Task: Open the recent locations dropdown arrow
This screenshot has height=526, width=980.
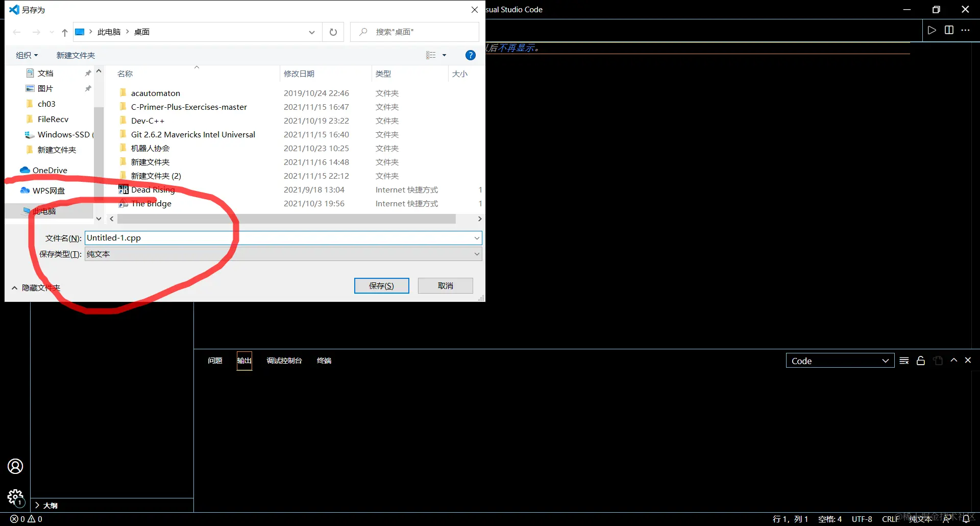Action: click(x=52, y=32)
